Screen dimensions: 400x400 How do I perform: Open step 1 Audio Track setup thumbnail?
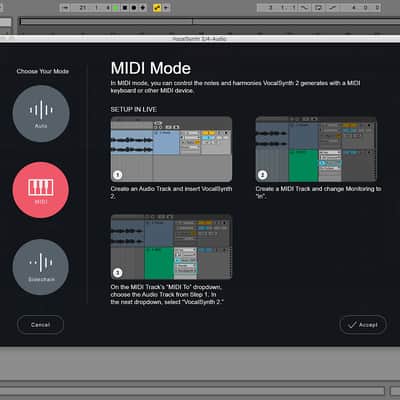click(171, 149)
